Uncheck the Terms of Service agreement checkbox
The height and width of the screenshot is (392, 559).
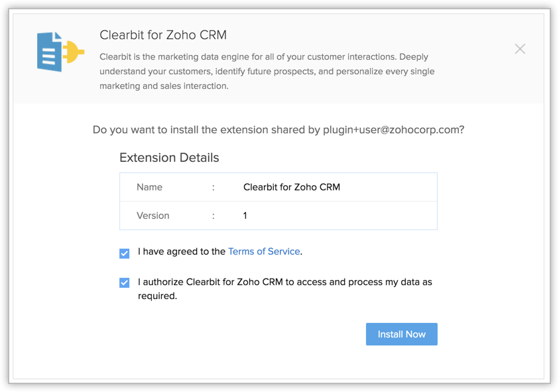click(x=124, y=253)
